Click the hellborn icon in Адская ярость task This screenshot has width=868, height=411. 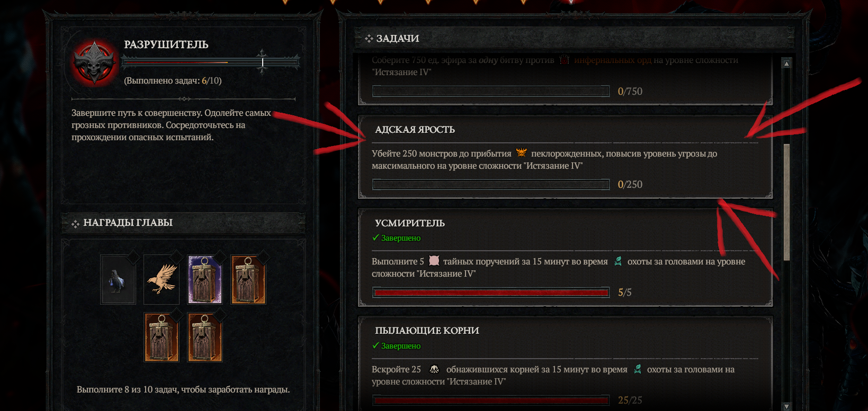tap(522, 153)
